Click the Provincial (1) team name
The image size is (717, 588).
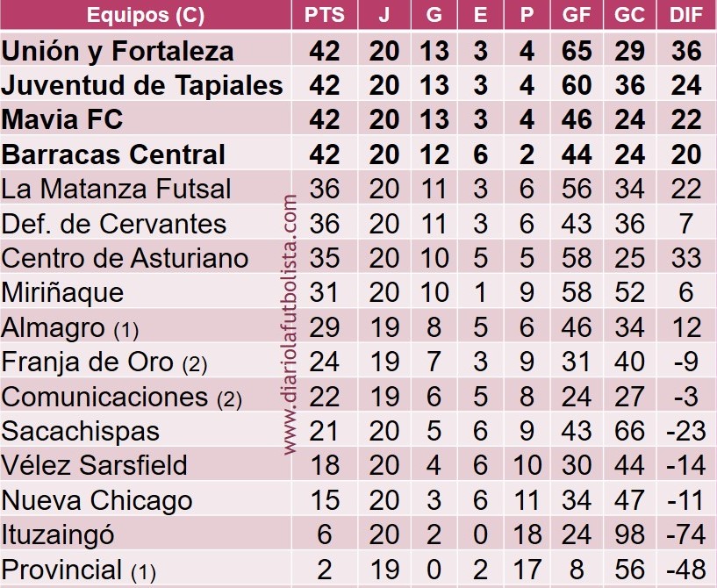pyautogui.click(x=79, y=570)
